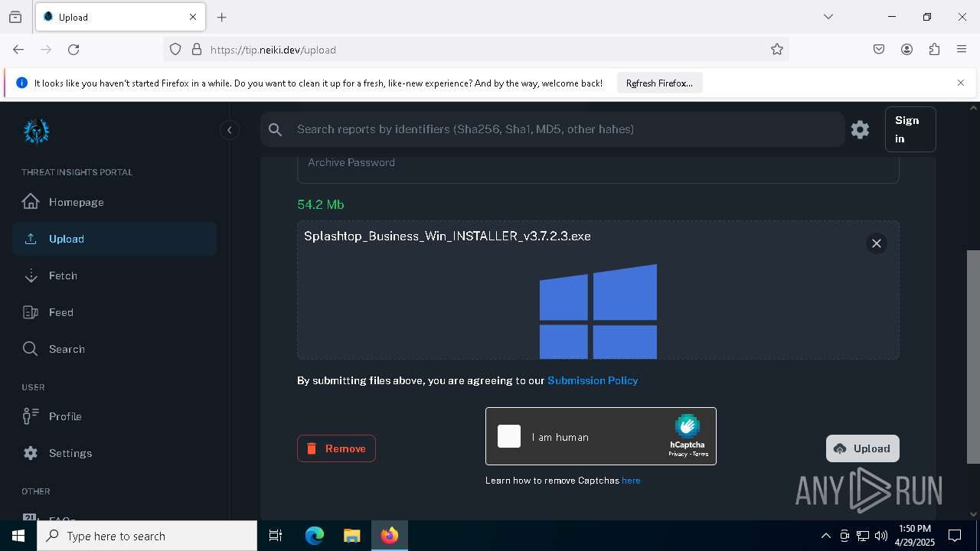
Task: Open hCaptcha Terms link
Action: pyautogui.click(x=701, y=454)
